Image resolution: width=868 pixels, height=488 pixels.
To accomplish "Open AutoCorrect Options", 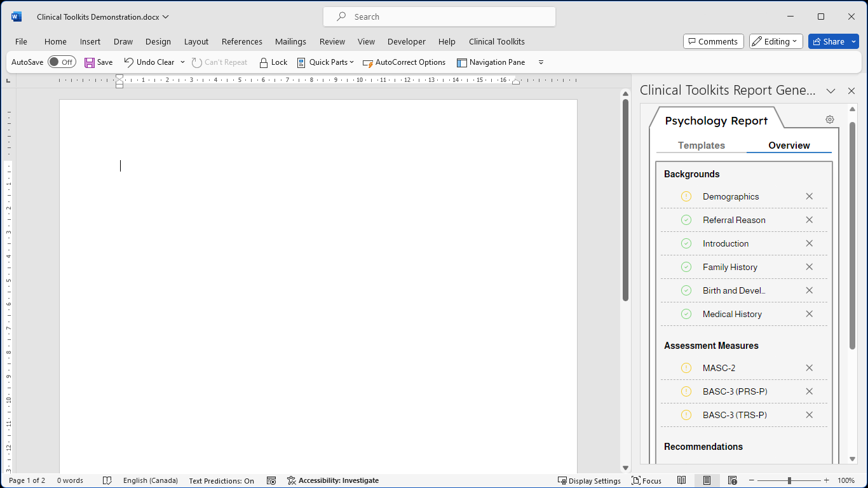I will click(404, 62).
